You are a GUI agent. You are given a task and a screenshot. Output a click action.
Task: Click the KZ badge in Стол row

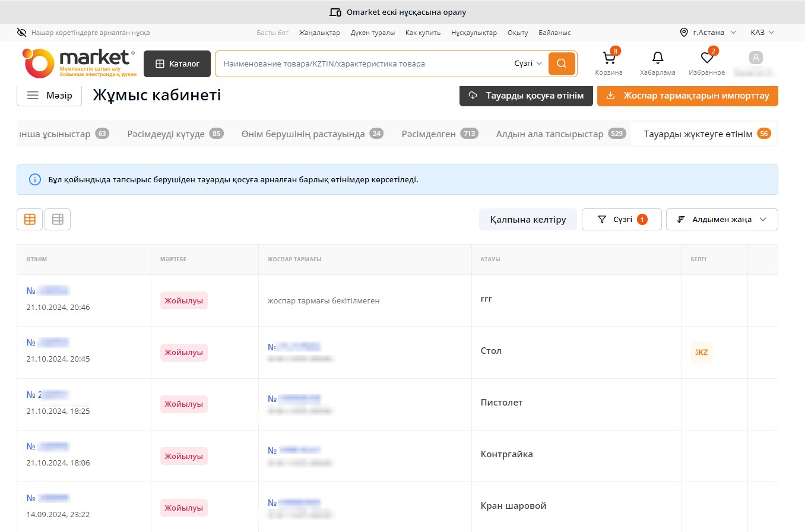pyautogui.click(x=701, y=352)
